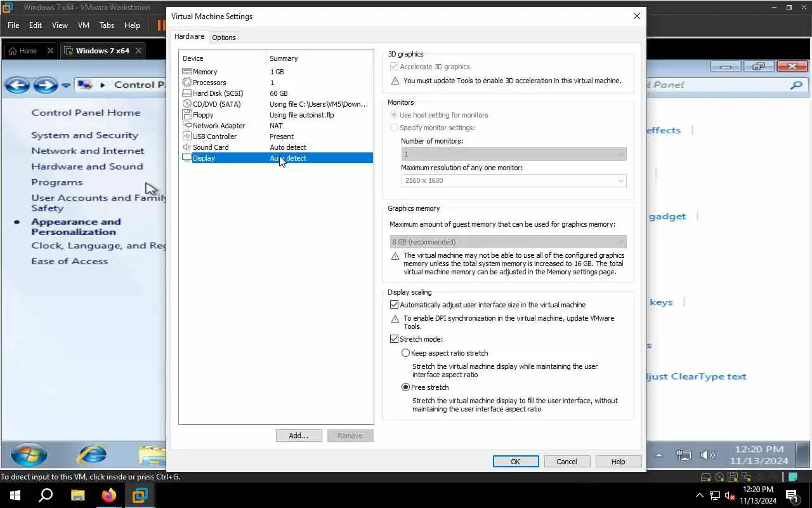Click the guest Control Panel forward arrow
Viewport: 812px width, 508px height.
click(45, 84)
